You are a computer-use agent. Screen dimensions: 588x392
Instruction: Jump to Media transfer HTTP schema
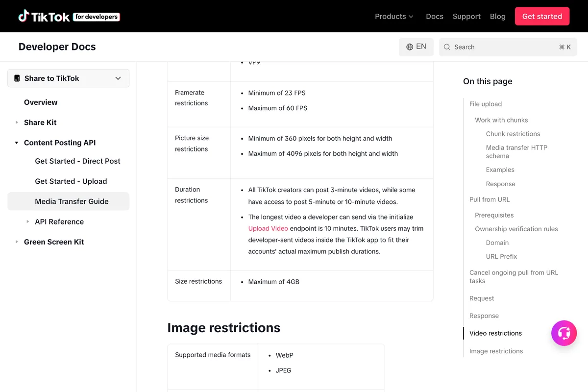click(516, 152)
